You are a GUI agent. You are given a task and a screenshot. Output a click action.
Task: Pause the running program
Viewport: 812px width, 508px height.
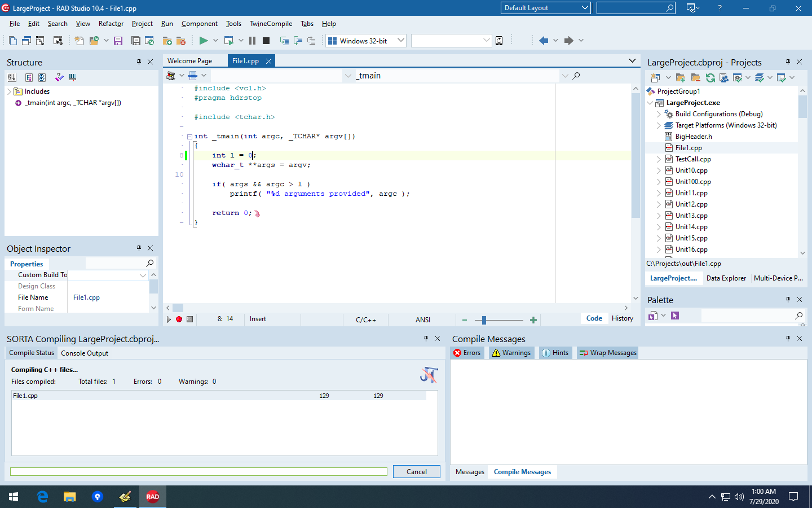tap(252, 41)
